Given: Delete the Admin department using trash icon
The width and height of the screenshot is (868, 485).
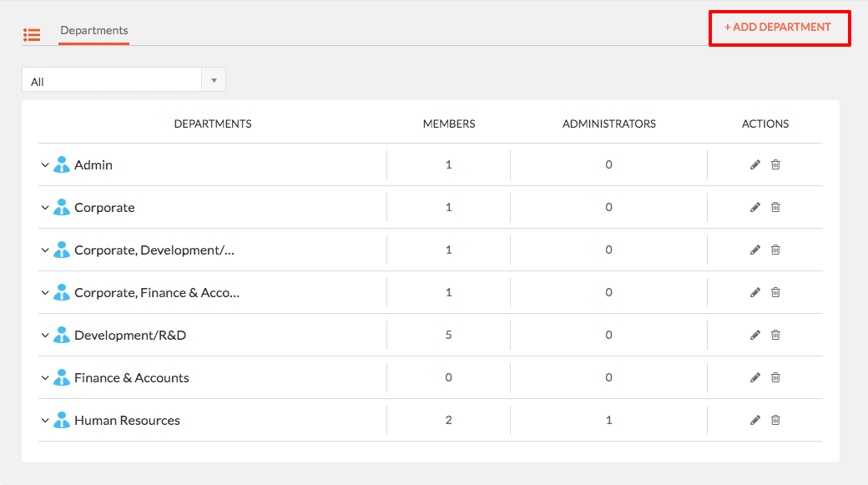Looking at the screenshot, I should point(775,164).
